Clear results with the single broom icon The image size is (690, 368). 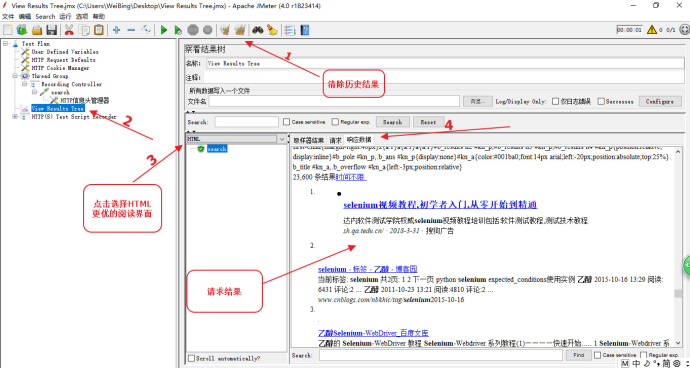225,30
